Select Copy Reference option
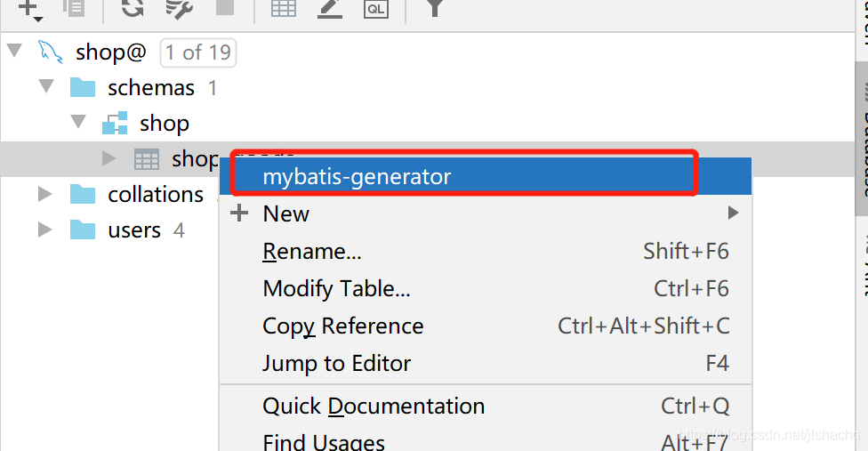 tap(343, 326)
